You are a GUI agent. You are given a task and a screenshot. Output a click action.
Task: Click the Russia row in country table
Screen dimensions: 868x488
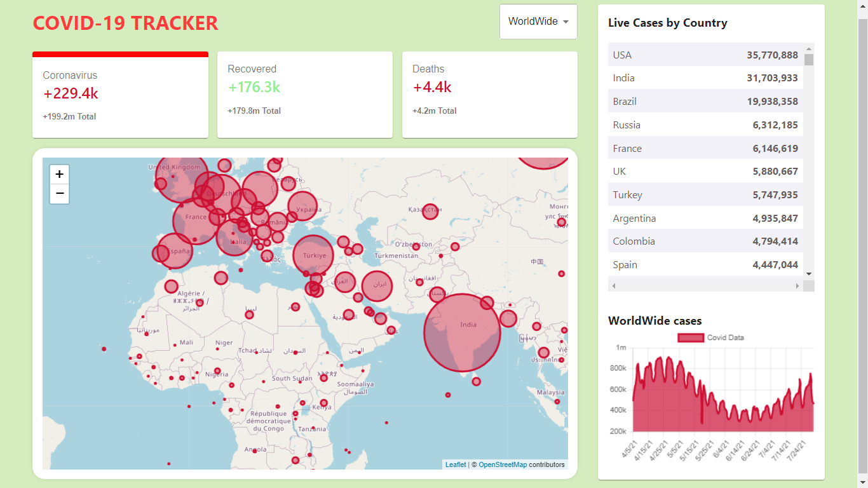point(705,125)
